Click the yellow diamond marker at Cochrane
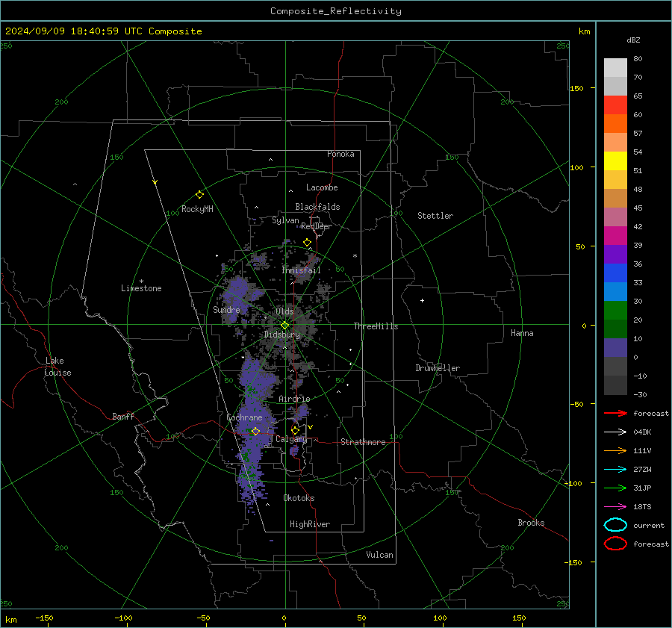 (255, 431)
